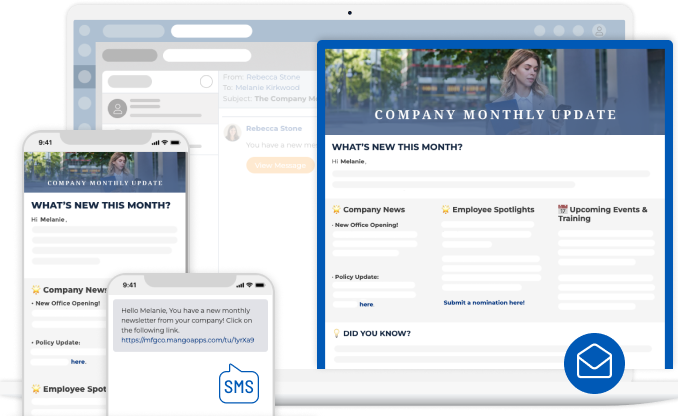The image size is (678, 416).
Task: Click the white pill field in the mail toolbar
Action: point(207,55)
